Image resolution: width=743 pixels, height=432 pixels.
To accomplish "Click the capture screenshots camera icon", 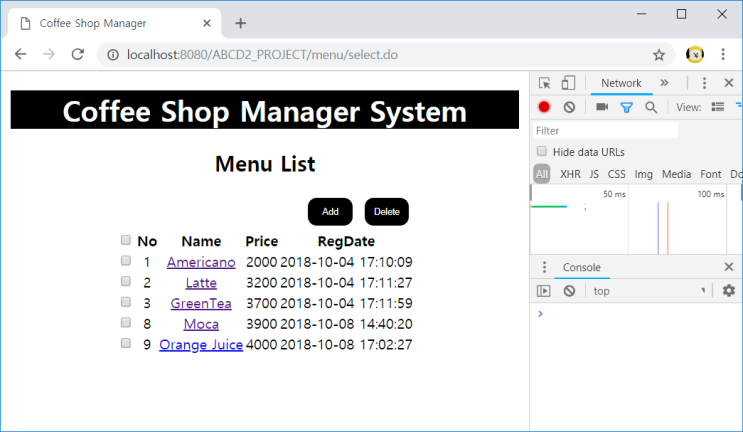I will (602, 107).
